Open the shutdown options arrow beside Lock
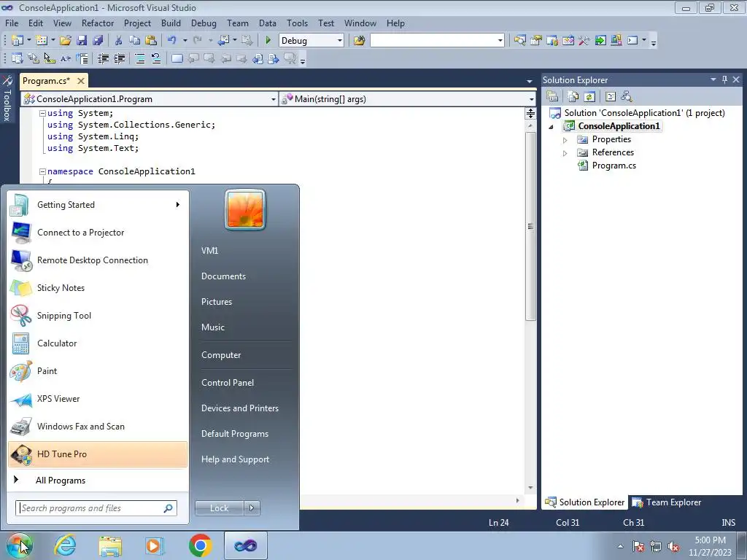The image size is (747, 560). pyautogui.click(x=252, y=508)
